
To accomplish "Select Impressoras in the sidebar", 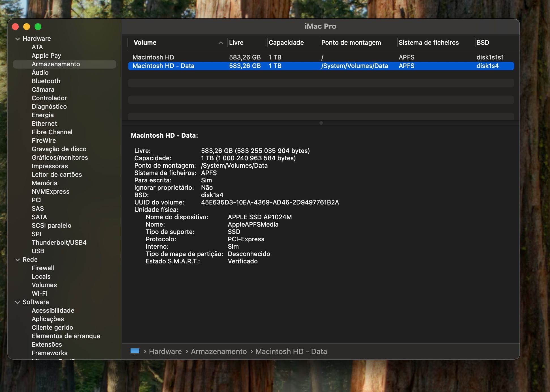I will (x=50, y=166).
